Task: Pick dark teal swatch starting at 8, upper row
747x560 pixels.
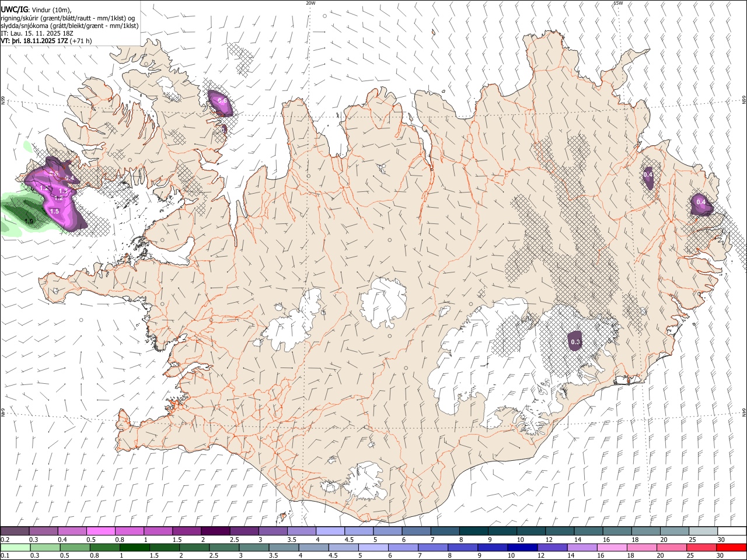Action: [x=473, y=531]
